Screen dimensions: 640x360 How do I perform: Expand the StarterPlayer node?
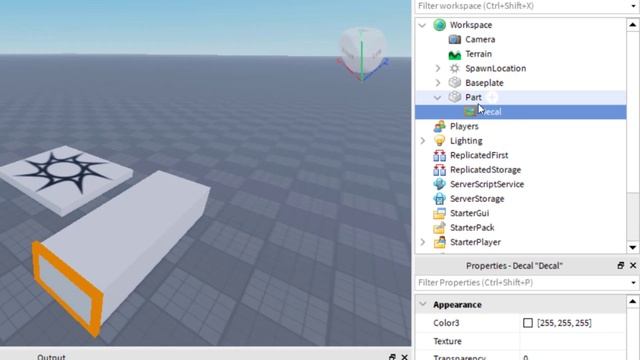(423, 242)
